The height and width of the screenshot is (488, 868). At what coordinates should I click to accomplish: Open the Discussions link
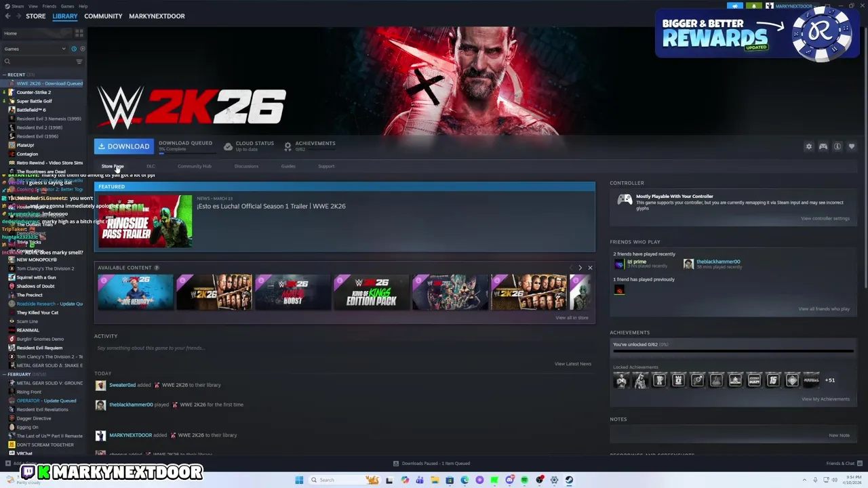246,166
